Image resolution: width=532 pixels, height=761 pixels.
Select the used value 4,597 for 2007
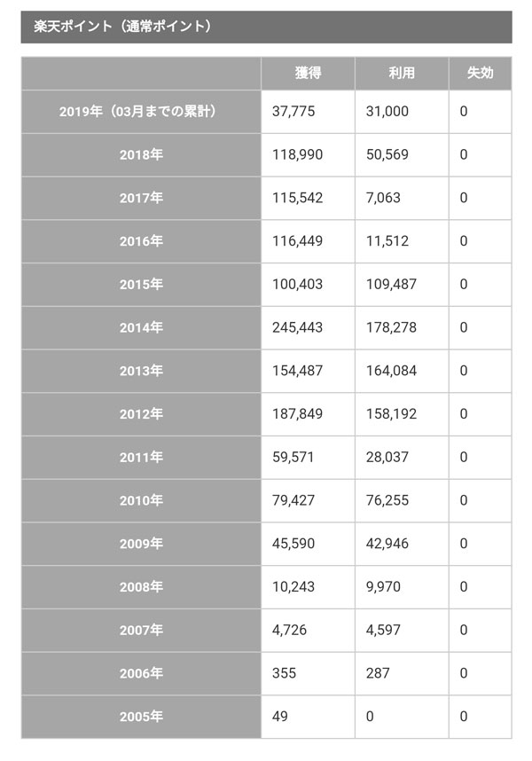coord(384,631)
